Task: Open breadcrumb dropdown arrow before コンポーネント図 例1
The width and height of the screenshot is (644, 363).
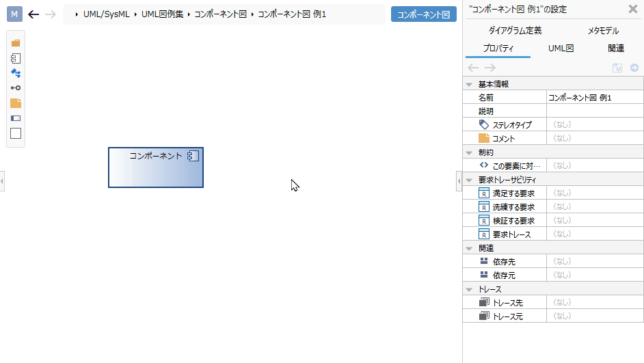Action: [252, 14]
